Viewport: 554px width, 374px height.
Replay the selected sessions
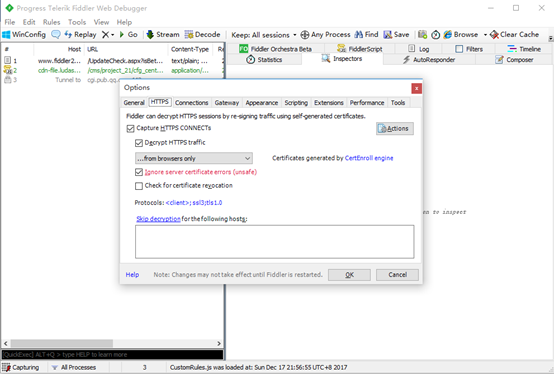coord(80,35)
